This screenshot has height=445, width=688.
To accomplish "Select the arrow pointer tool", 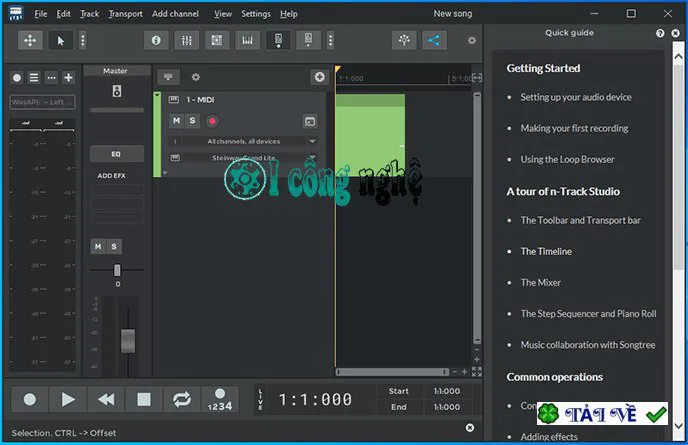I will point(61,40).
